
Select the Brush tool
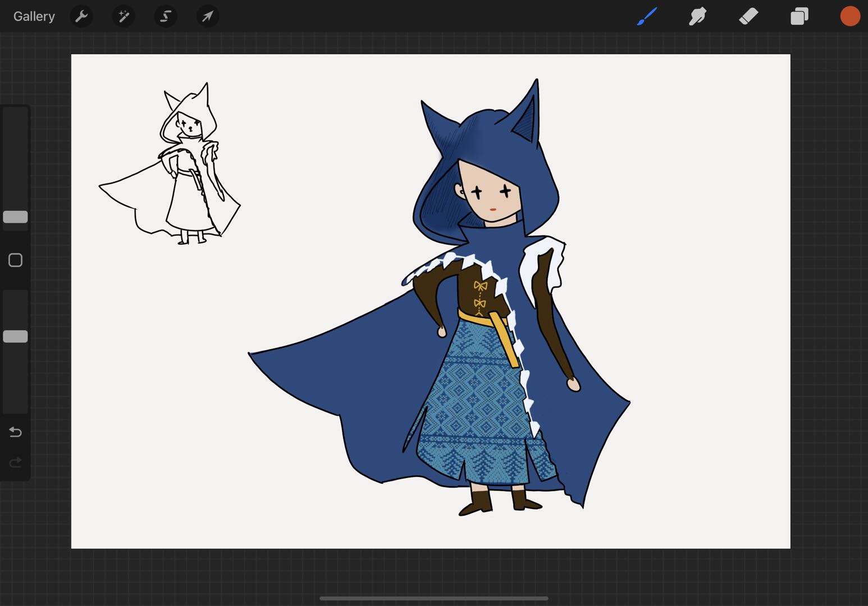pyautogui.click(x=647, y=16)
